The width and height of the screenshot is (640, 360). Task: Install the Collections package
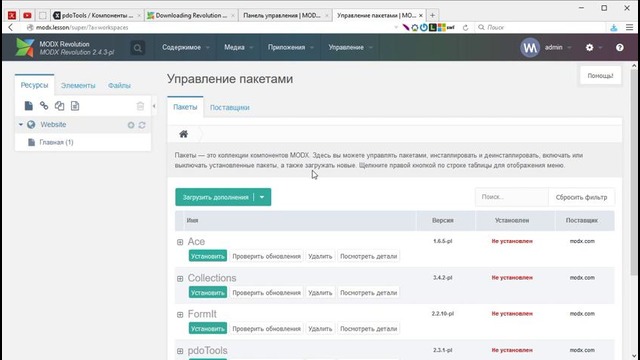point(208,293)
